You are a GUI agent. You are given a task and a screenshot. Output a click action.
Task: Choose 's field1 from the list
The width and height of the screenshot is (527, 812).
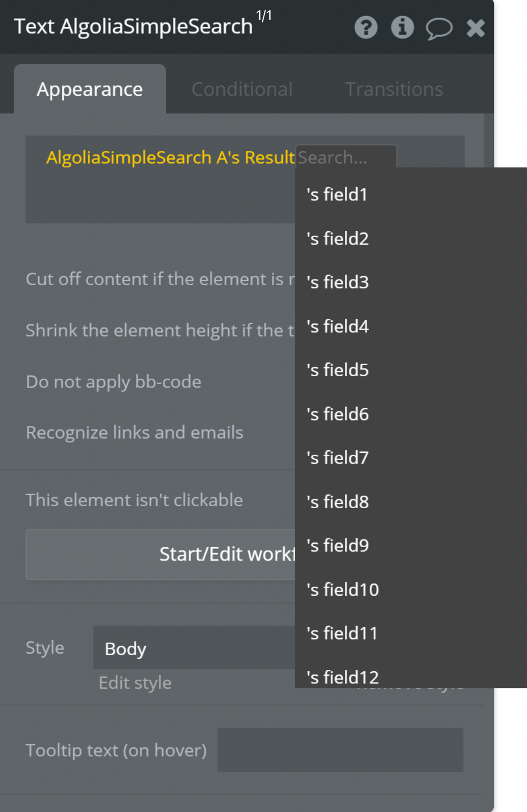(411, 194)
